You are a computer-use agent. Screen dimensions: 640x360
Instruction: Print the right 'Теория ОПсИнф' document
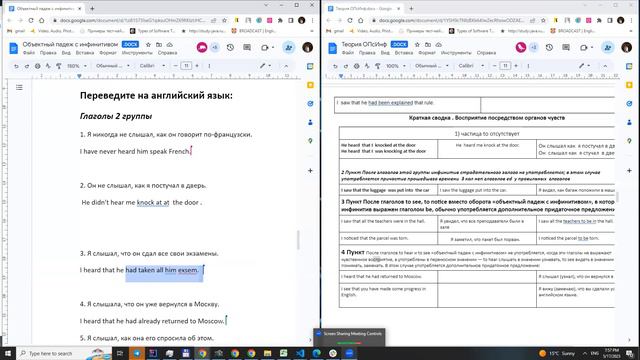pyautogui.click(x=356, y=66)
